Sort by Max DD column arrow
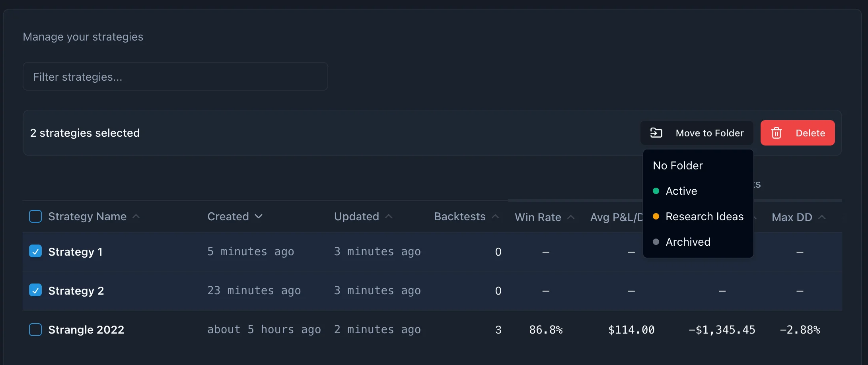This screenshot has width=868, height=365. tap(822, 217)
